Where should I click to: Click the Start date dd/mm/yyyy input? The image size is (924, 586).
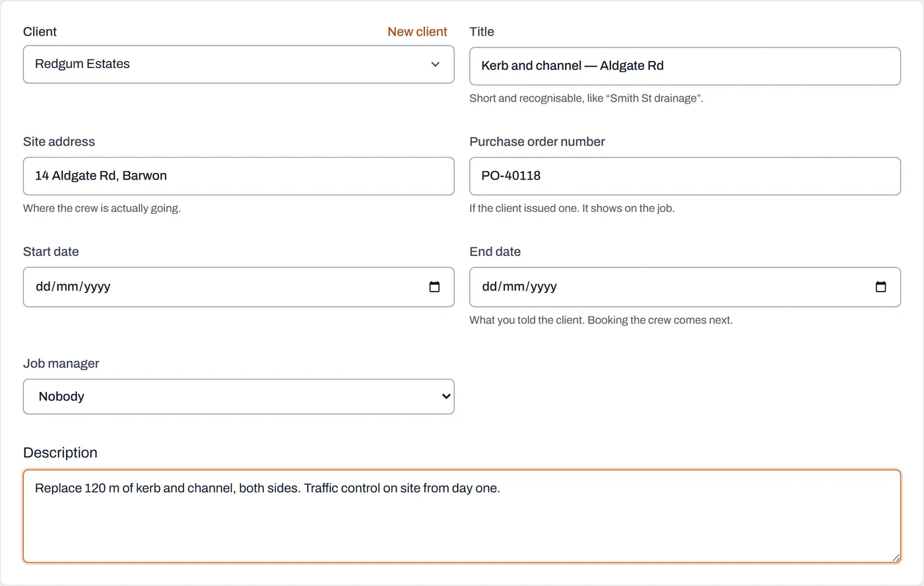click(238, 287)
